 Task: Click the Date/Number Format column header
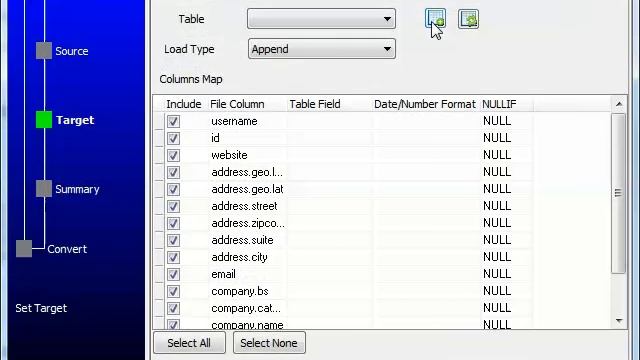[x=425, y=104]
